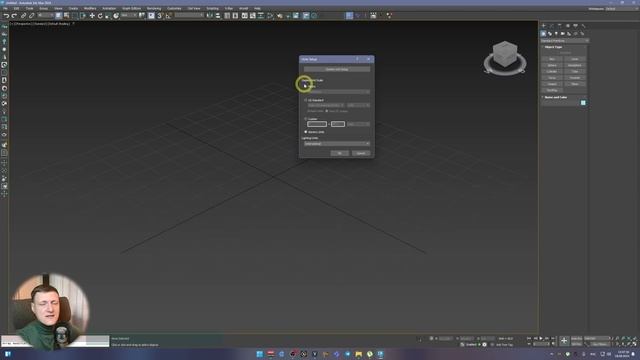Image resolution: width=640 pixels, height=360 pixels.
Task: Click the Mirror tool icon
Action: (209, 16)
